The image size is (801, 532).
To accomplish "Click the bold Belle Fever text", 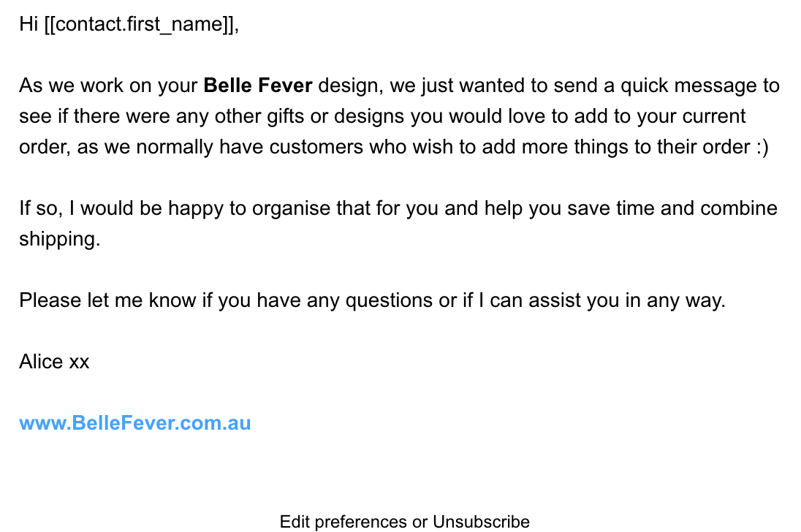I will [258, 85].
